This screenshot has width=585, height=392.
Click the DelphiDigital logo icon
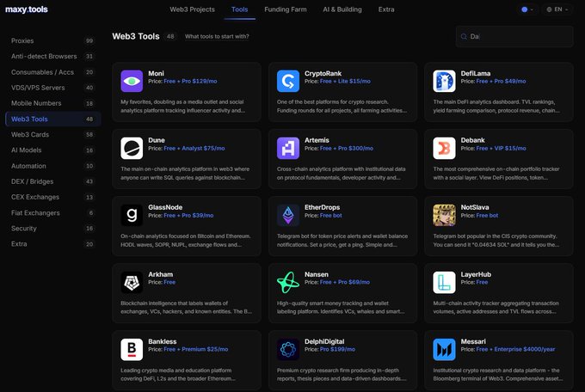coord(288,350)
